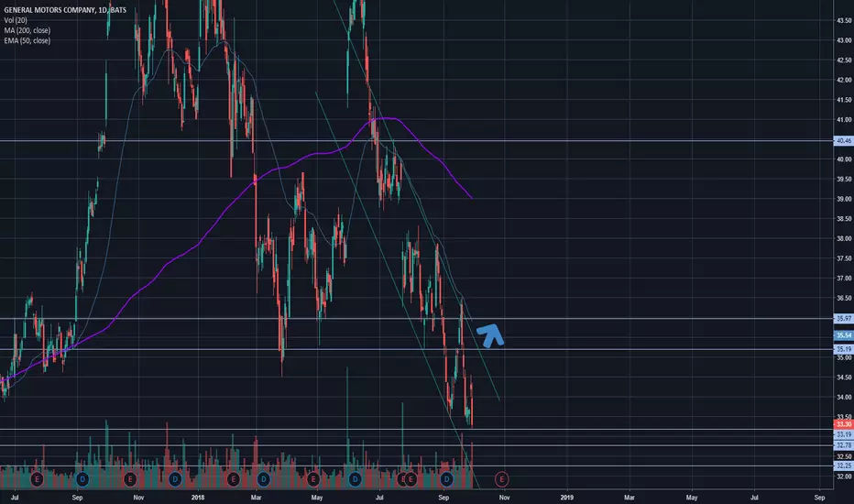The width and height of the screenshot is (854, 504).
Task: Click the 2018 label on time axis
Action: point(198,498)
